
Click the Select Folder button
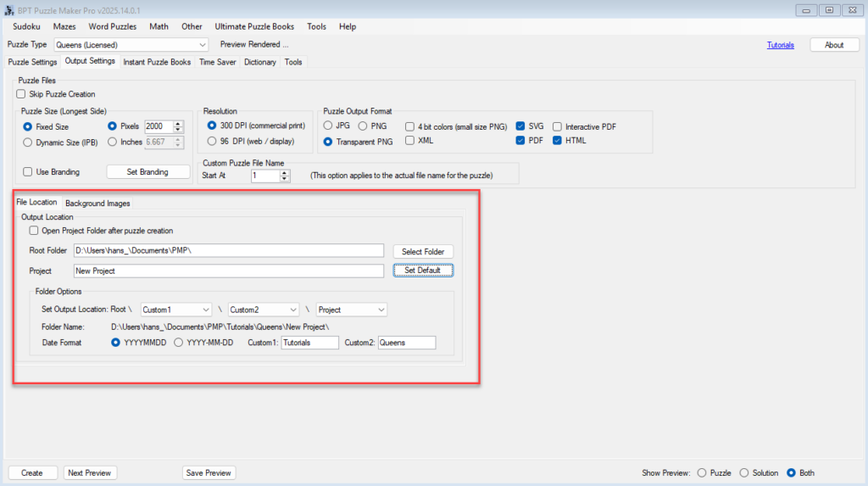pyautogui.click(x=423, y=251)
